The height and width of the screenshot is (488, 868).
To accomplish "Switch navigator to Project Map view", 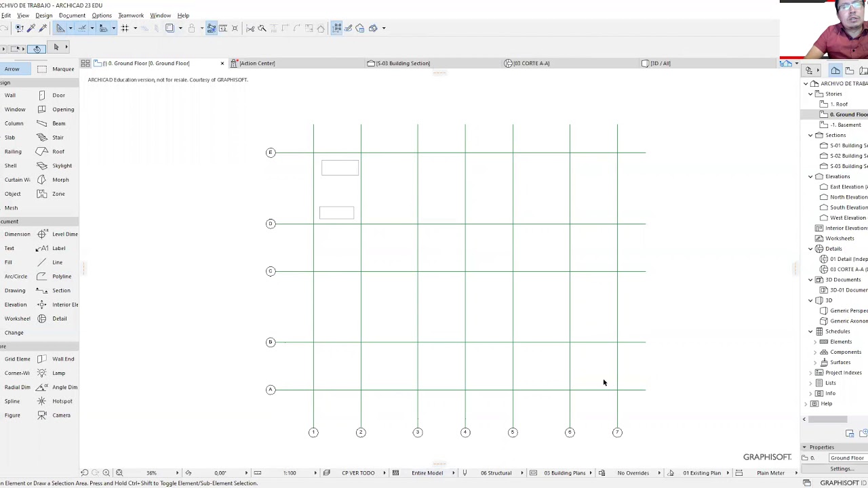I will coord(835,70).
